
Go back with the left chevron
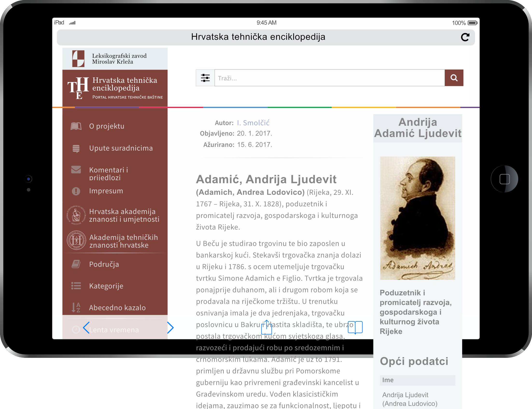(x=86, y=327)
